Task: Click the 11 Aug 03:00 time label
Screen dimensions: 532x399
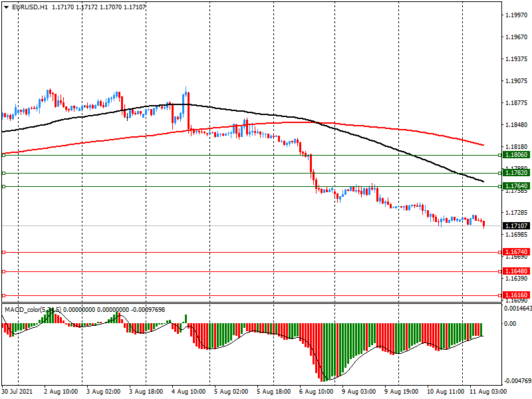Action: 488,392
